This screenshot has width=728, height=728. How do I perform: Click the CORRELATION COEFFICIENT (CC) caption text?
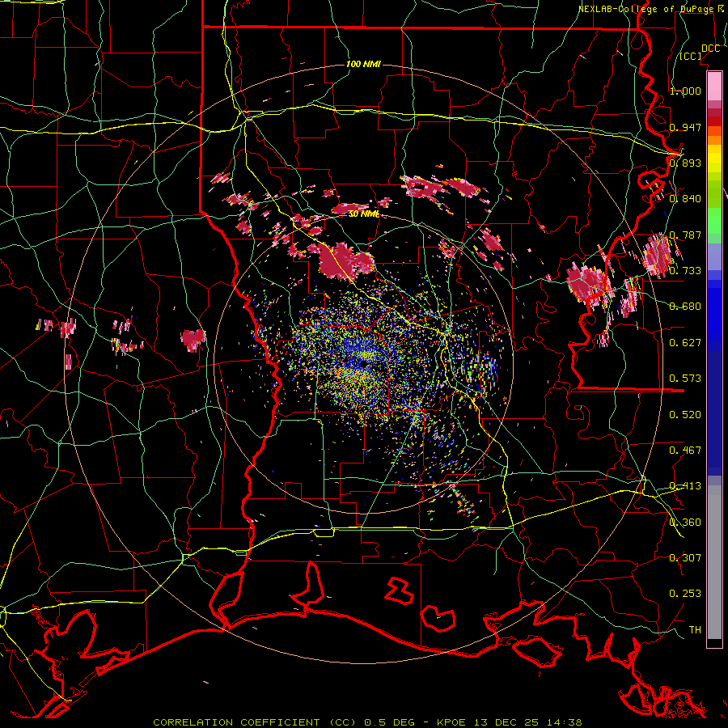click(255, 722)
